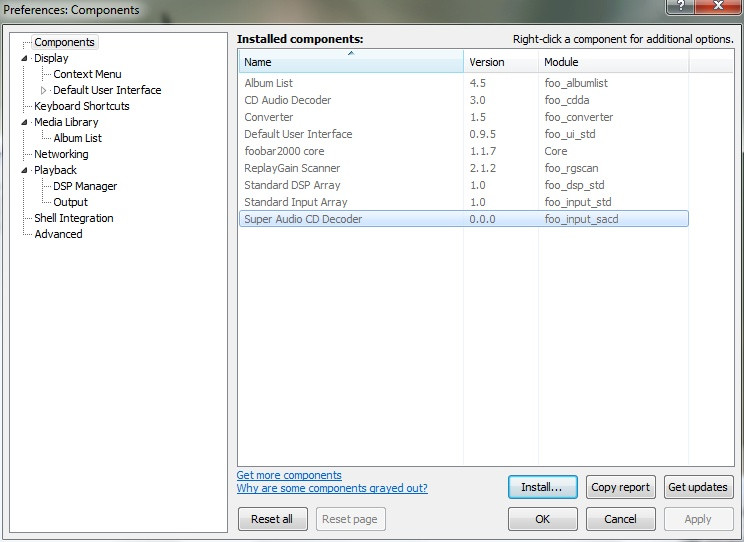Collapse the Media Library tree node

coord(24,122)
